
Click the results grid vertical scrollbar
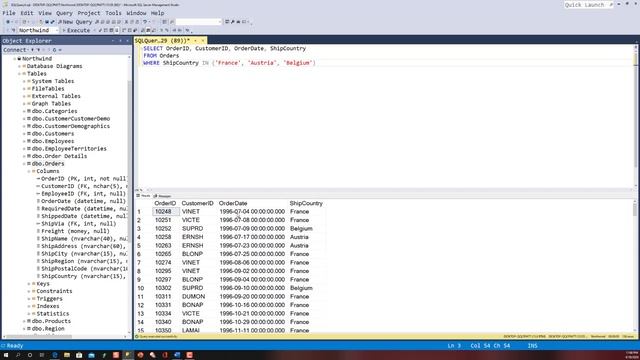[635, 265]
